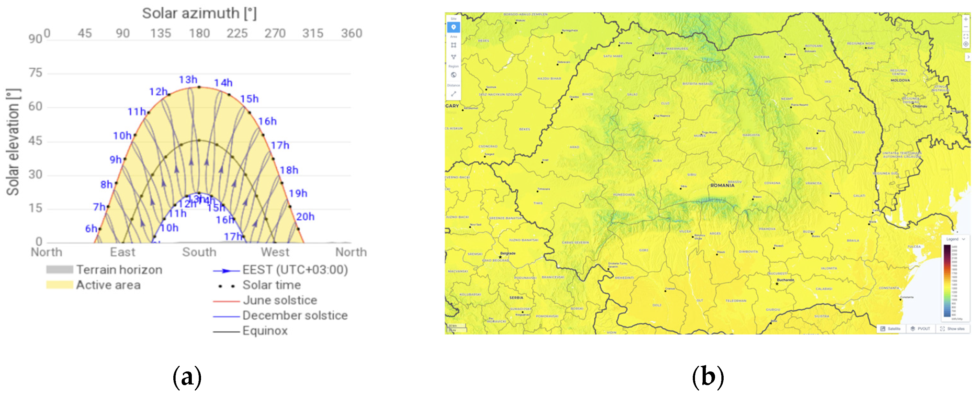Switch basemap to Satellite
The width and height of the screenshot is (980, 395).
point(891,329)
